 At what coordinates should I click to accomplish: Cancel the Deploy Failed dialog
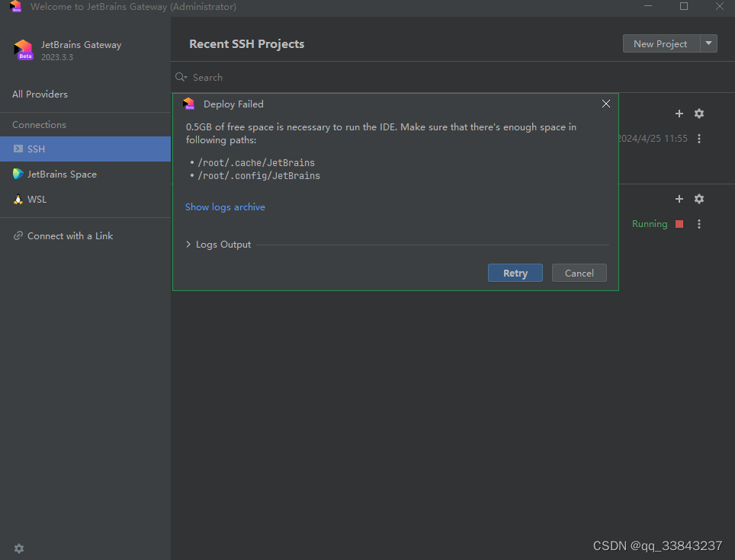[x=579, y=273]
